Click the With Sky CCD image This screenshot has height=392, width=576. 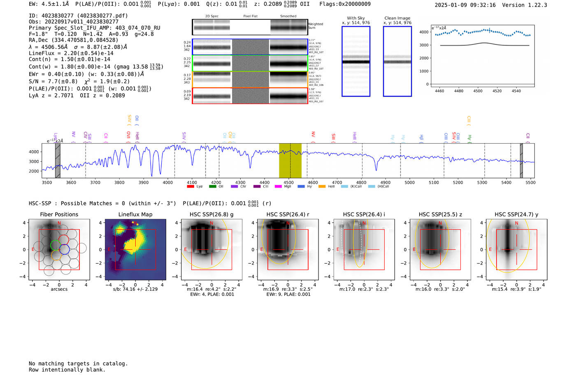tap(356, 61)
